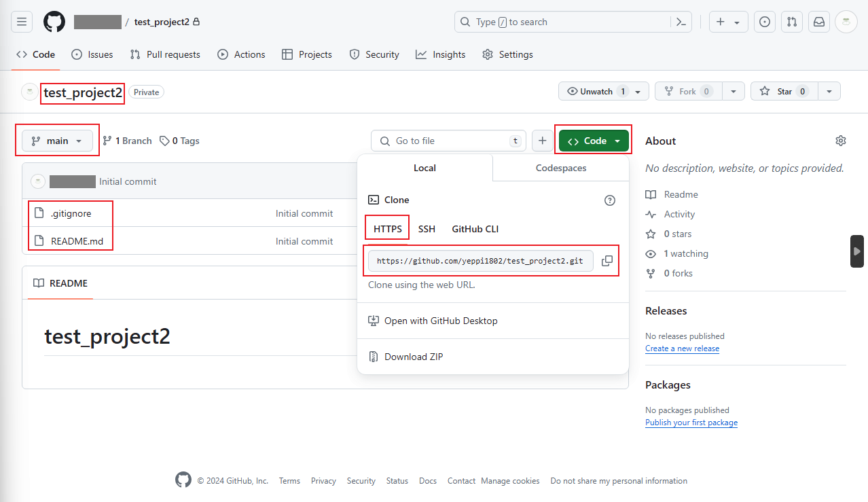868x502 pixels.
Task: Open Star lists dropdown arrow
Action: [x=829, y=91]
